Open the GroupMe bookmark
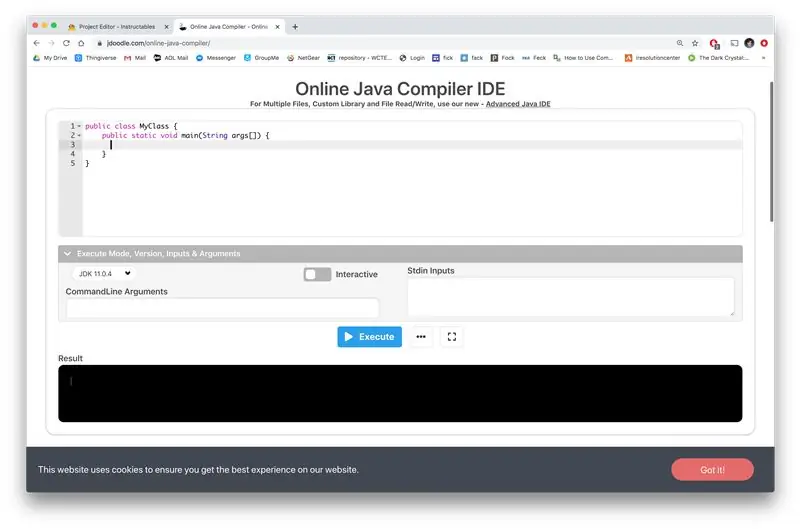 pyautogui.click(x=261, y=58)
